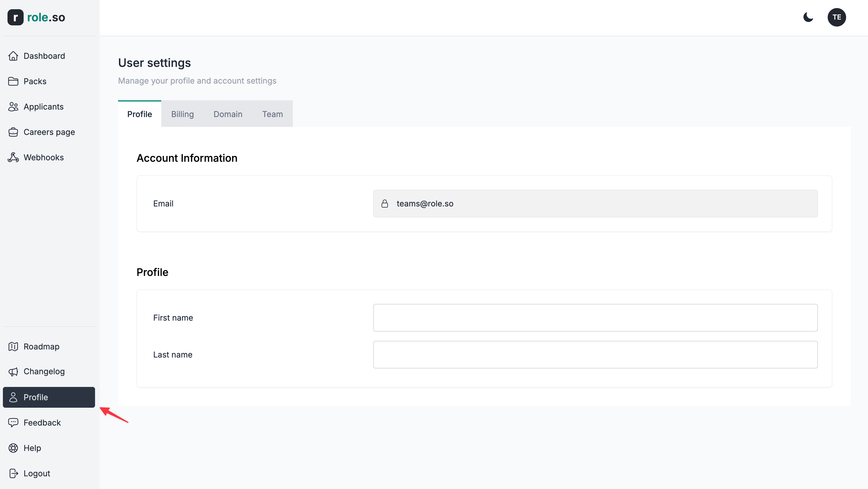Select the Profile settings tab

click(139, 114)
